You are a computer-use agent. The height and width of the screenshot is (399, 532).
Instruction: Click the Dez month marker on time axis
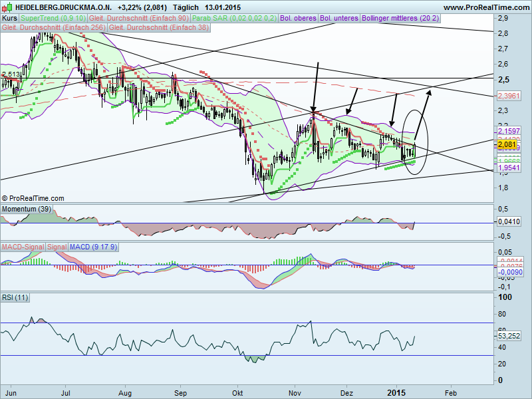click(346, 393)
